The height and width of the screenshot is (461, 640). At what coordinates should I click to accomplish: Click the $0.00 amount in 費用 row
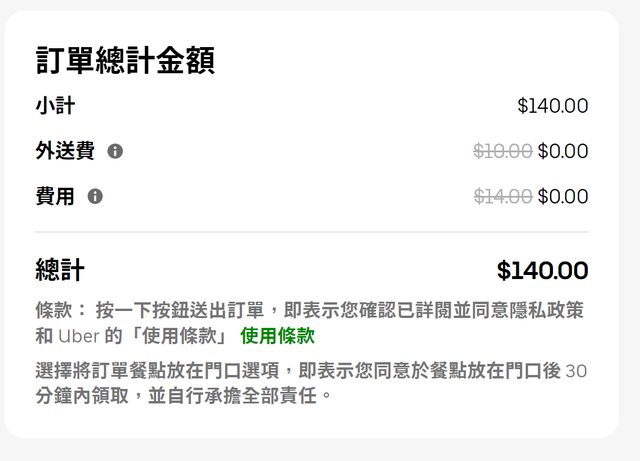(x=563, y=197)
